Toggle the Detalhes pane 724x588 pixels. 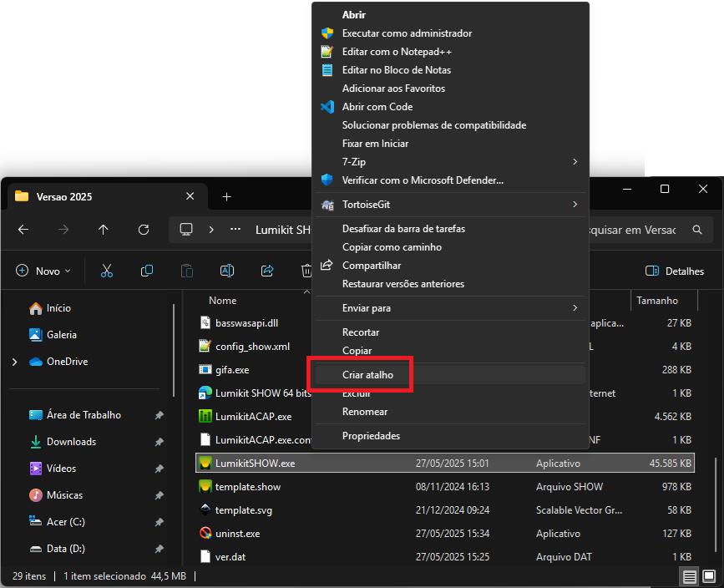pyautogui.click(x=674, y=271)
